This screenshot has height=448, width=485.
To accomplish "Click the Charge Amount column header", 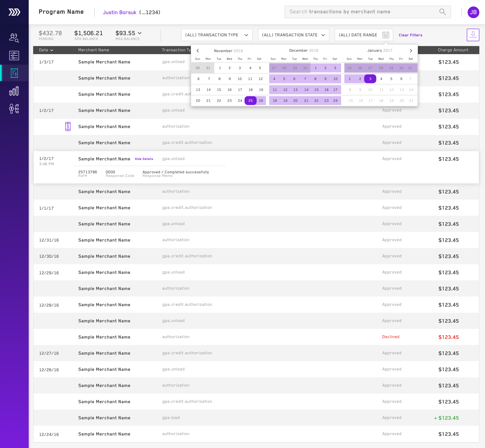I will [x=453, y=50].
